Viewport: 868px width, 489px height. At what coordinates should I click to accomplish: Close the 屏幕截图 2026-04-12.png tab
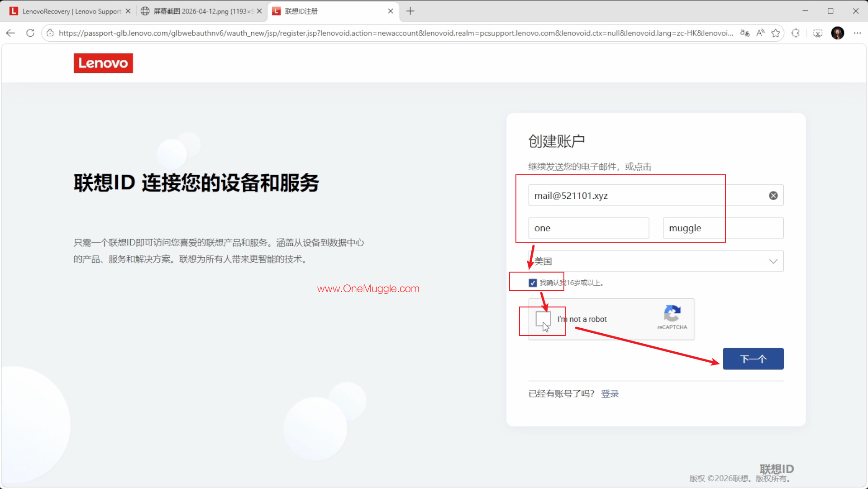(259, 11)
